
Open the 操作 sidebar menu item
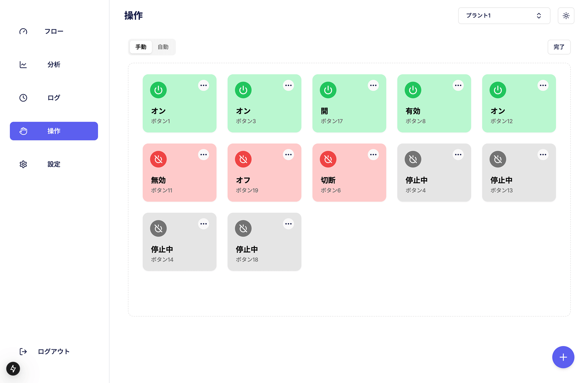(54, 131)
